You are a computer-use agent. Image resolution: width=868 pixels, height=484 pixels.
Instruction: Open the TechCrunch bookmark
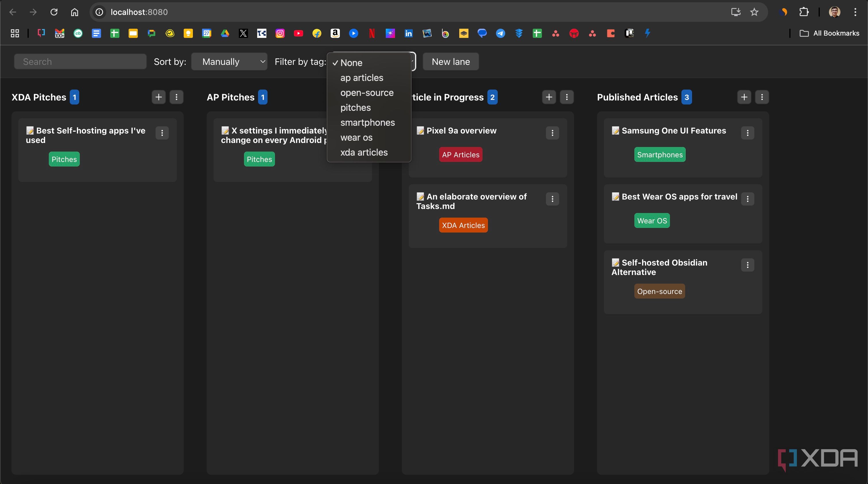coord(262,33)
